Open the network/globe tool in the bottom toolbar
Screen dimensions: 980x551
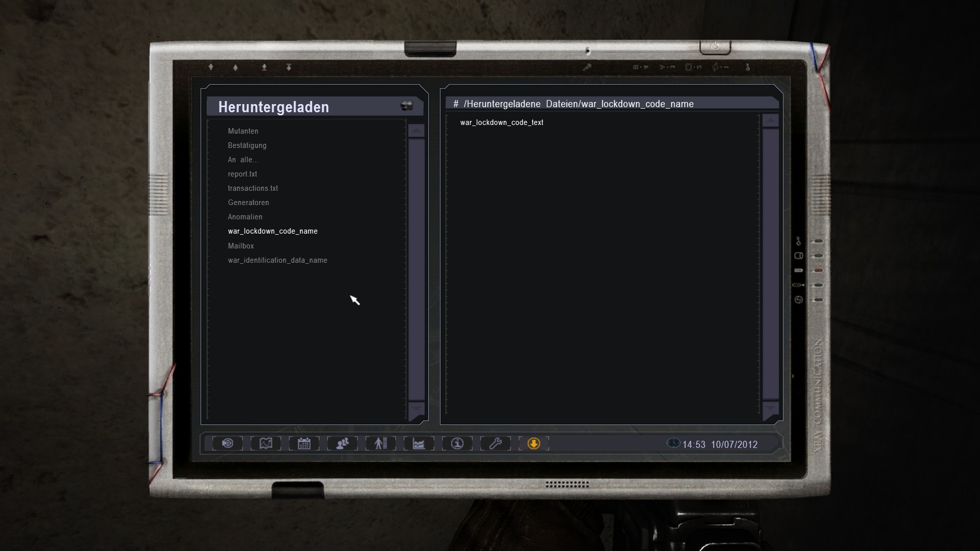(227, 444)
